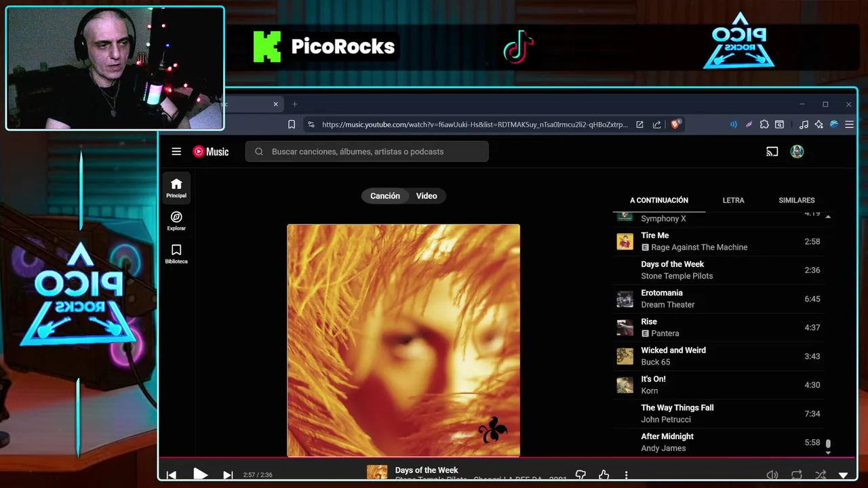Toggle shuffle mode
This screenshot has height=488, width=868.
[821, 475]
